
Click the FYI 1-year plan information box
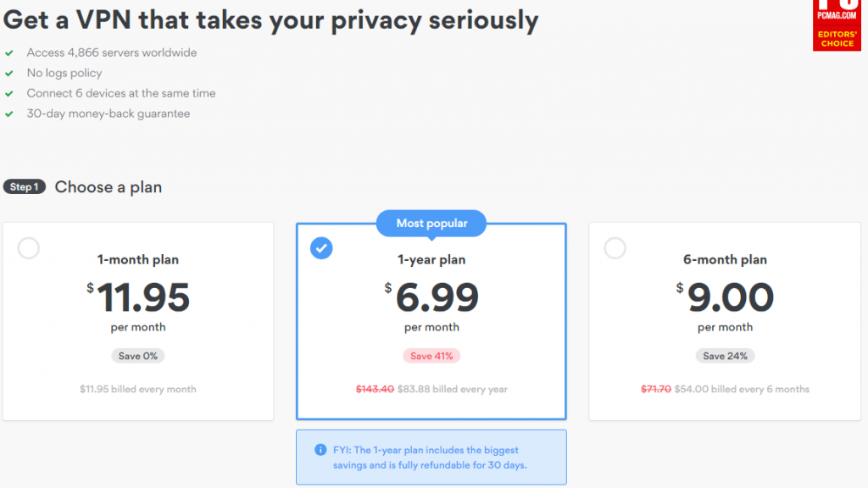click(431, 457)
